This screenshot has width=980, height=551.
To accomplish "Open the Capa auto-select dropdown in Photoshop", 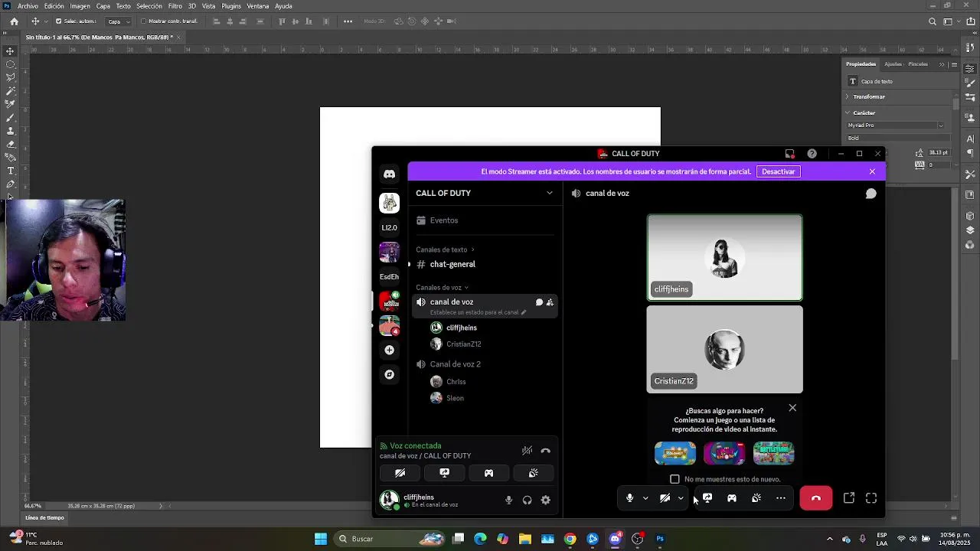I will [x=118, y=21].
